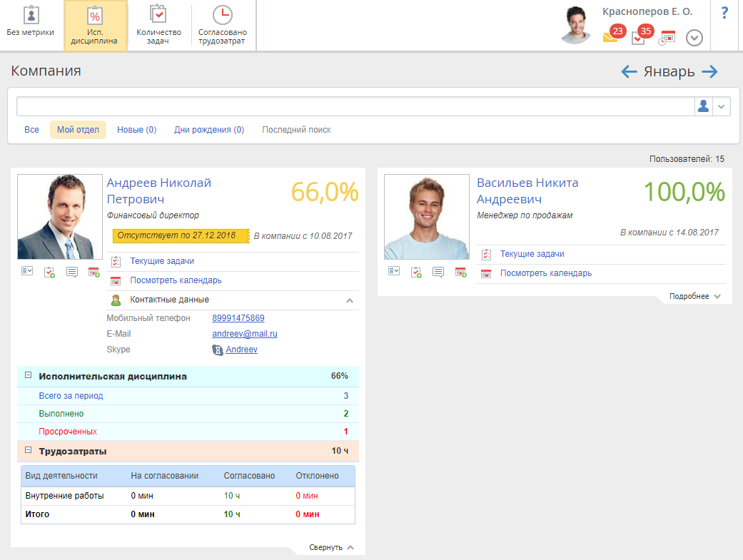Viewport: 743px width, 560px height.
Task: Select 'Согласовано трудозатрат' clock metric
Action: (x=222, y=16)
